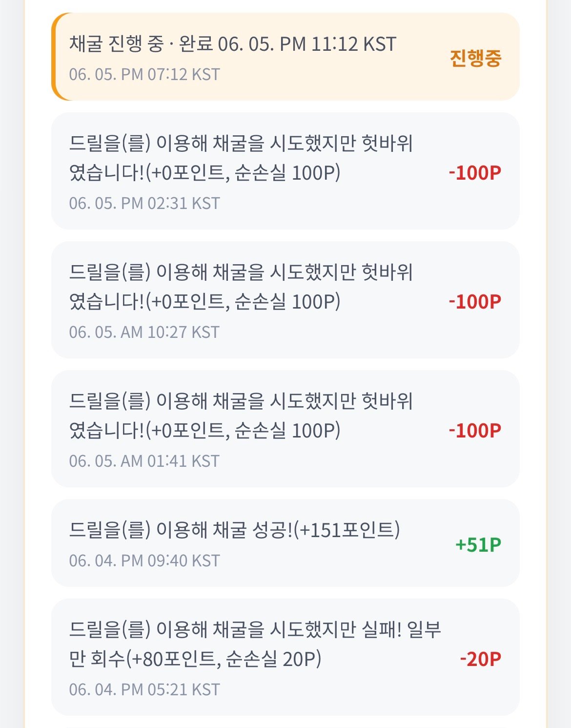Click the timestamp 06. 05. AM 01:41 KST

coord(144,461)
